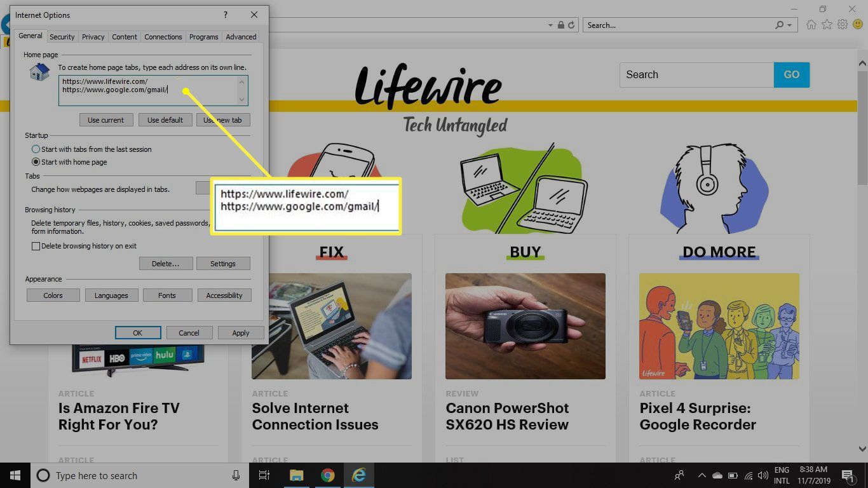Viewport: 868px width, 488px height.
Task: Switch to the Advanced tab
Action: pos(241,37)
